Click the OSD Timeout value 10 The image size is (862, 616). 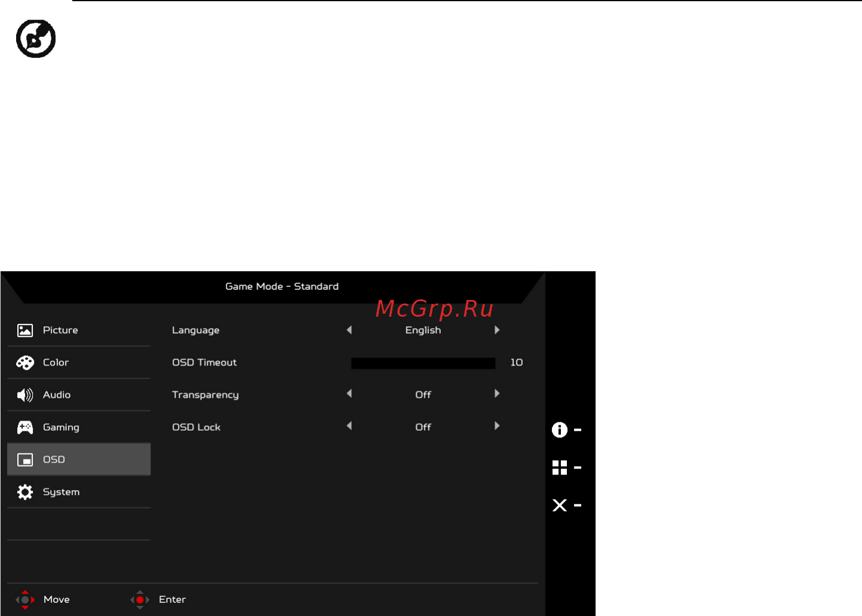[517, 363]
